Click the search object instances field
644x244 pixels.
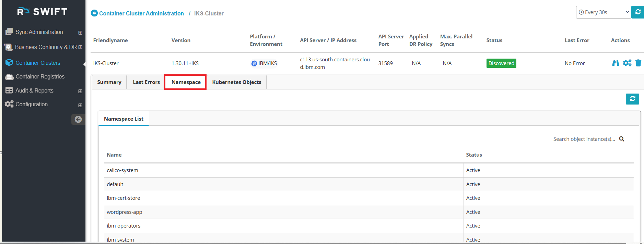click(x=584, y=139)
